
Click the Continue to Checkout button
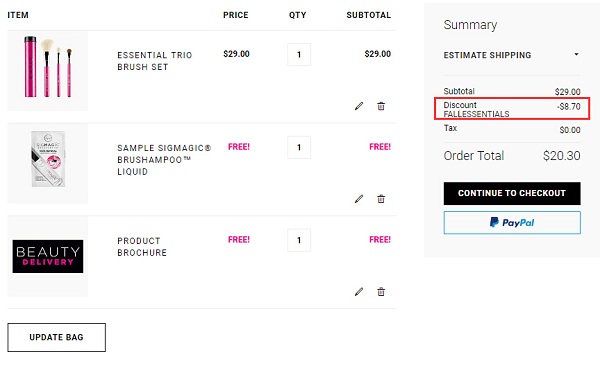coord(512,193)
